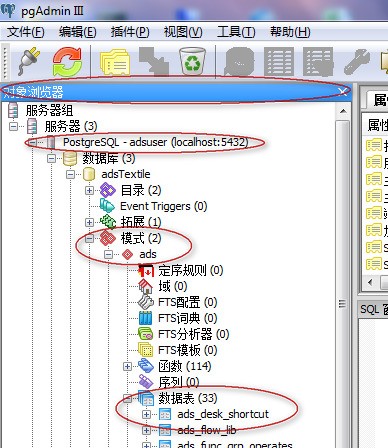388x448 pixels.
Task: Click the object browser scroll up arrow
Action: pos(343,111)
